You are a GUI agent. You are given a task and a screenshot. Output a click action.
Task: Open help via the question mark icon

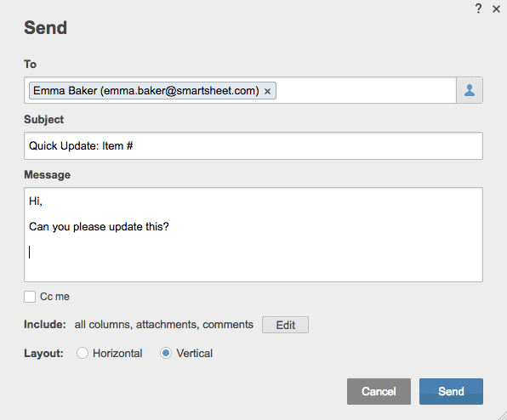coord(479,9)
